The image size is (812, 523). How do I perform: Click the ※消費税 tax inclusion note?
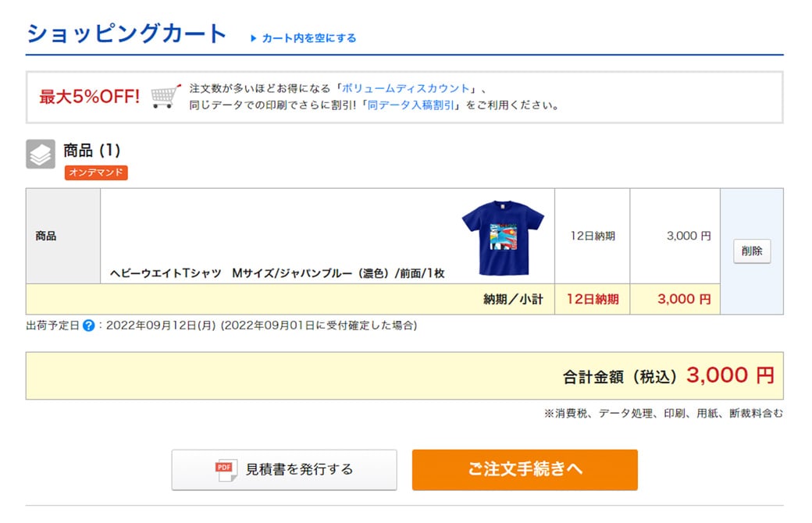[663, 414]
